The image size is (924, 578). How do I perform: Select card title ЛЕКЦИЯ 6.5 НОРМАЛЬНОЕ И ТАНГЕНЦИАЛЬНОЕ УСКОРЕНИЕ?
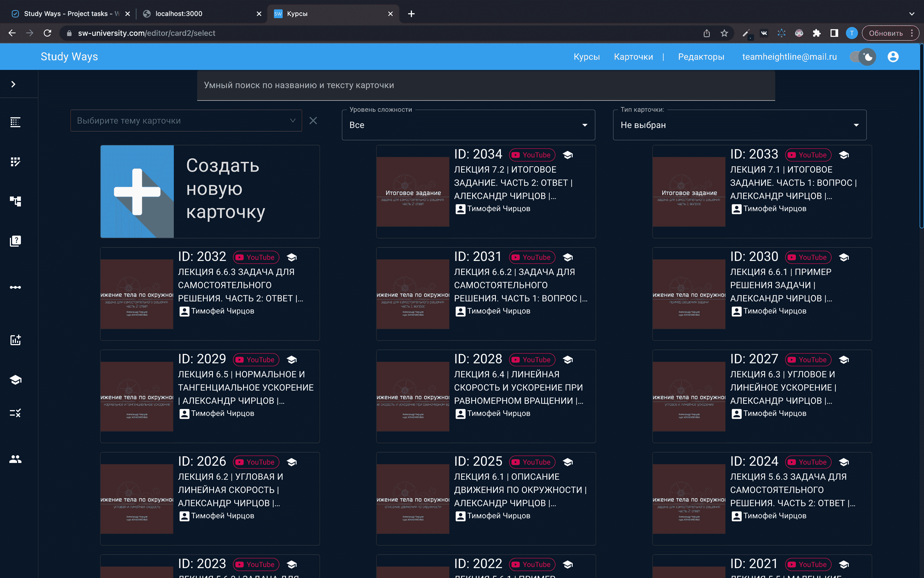click(x=246, y=387)
